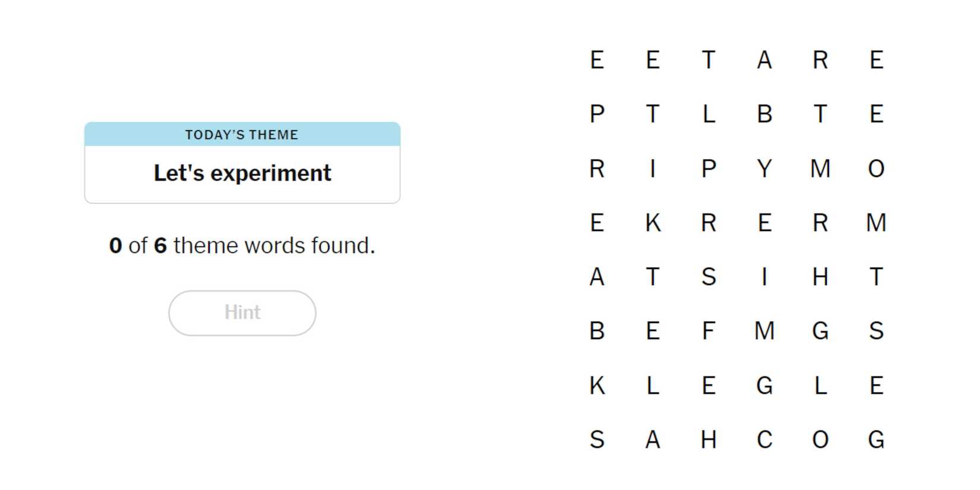Click the theme words found counter text
This screenshot has width=980, height=490.
(x=242, y=245)
